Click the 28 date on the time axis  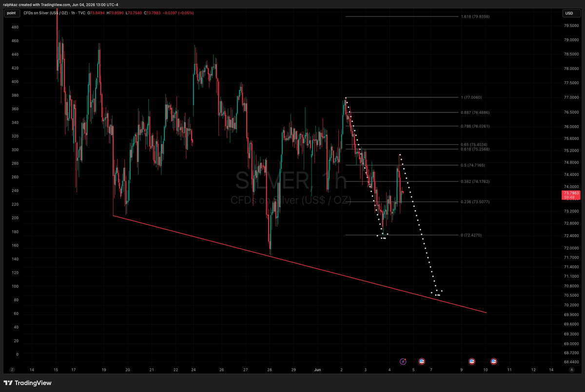click(x=270, y=370)
